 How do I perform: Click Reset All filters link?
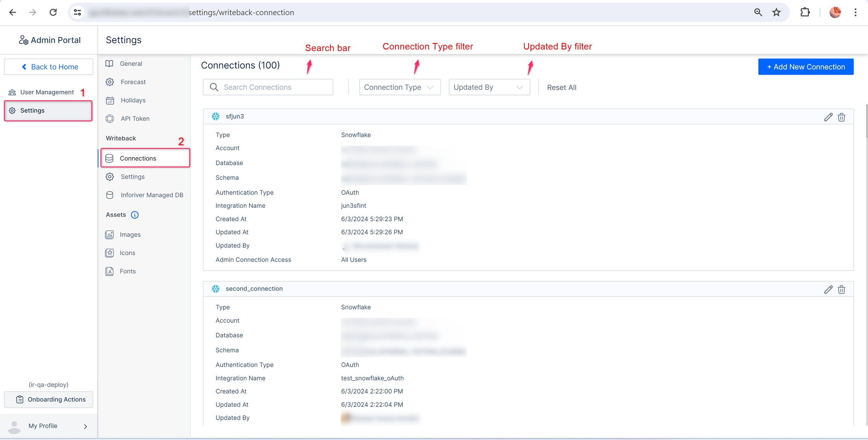click(x=561, y=87)
